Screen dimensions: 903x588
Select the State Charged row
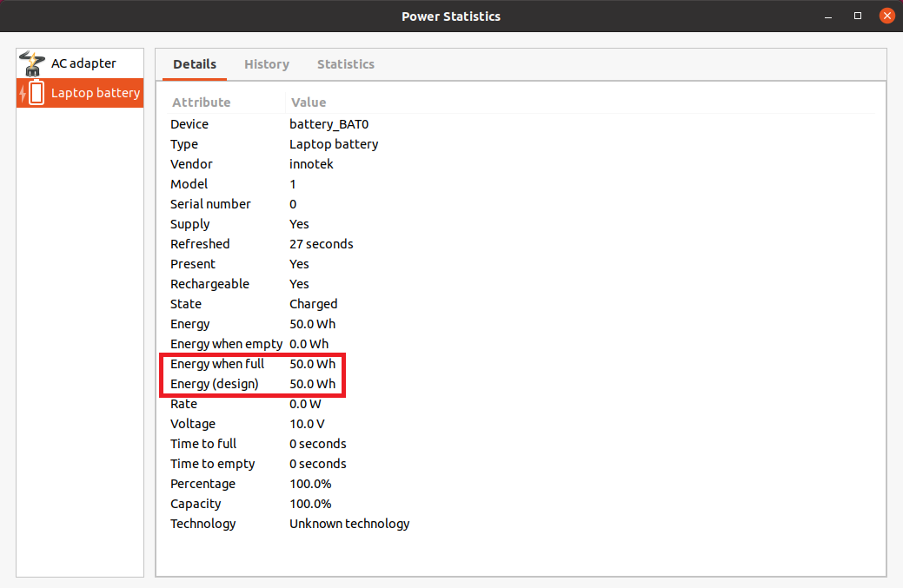click(261, 303)
